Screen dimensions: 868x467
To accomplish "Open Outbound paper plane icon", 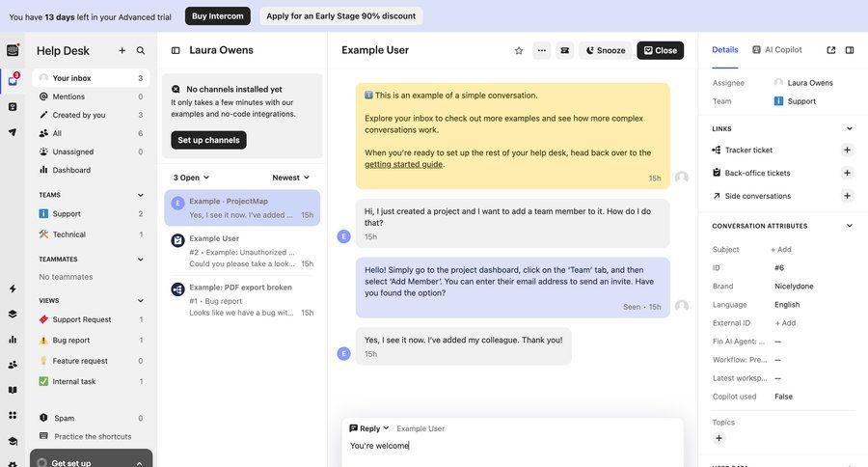I will click(x=13, y=132).
